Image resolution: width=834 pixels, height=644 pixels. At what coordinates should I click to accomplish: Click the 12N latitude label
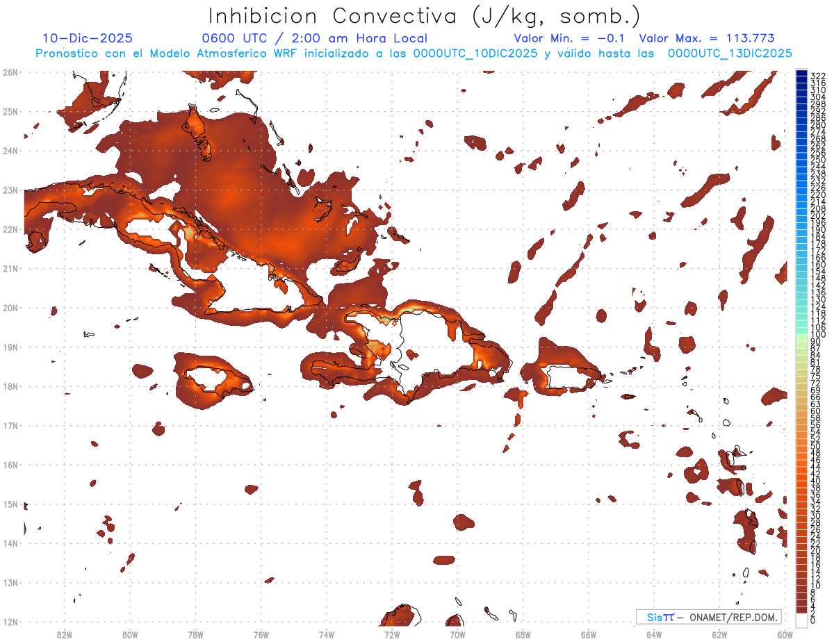coord(10,622)
